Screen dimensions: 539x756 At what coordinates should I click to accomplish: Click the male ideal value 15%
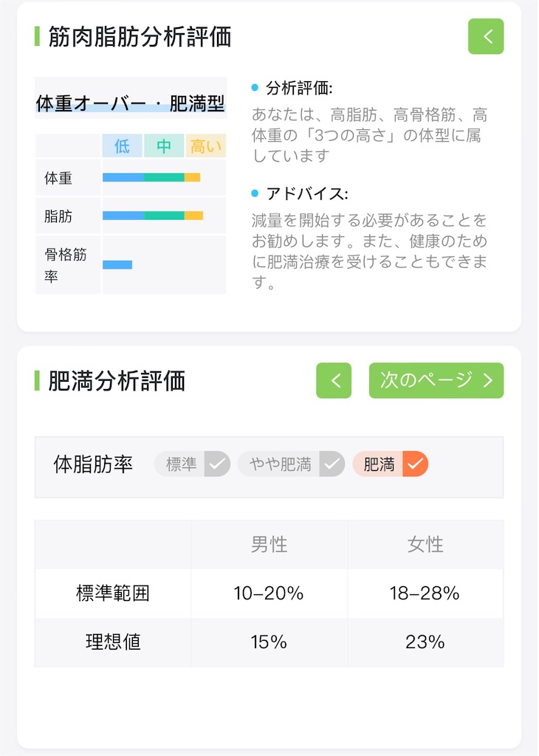(269, 642)
